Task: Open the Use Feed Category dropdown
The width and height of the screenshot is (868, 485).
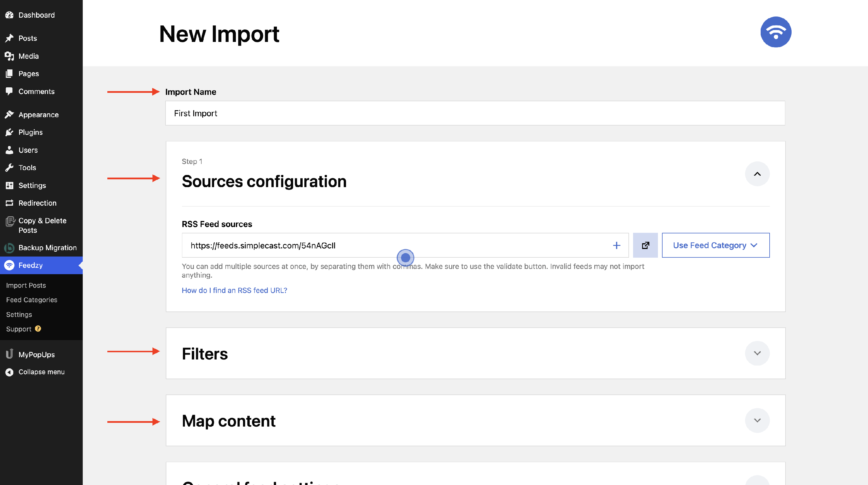Action: pyautogui.click(x=715, y=245)
